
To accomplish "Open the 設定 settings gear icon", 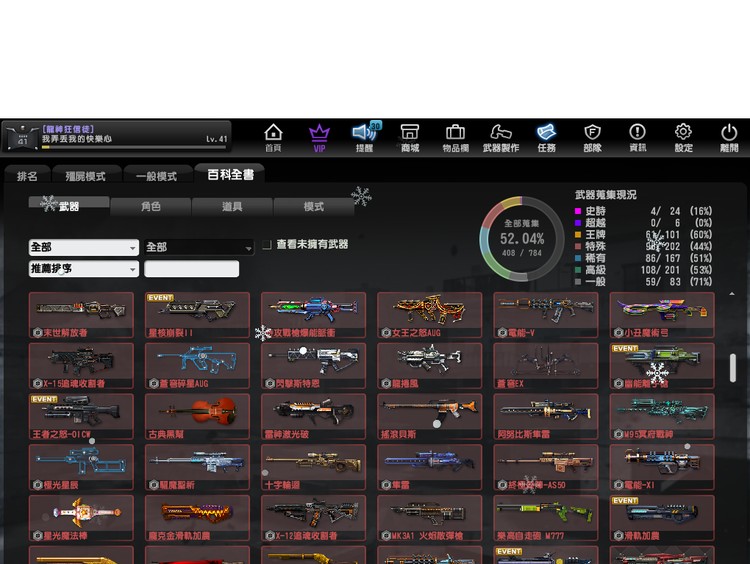I will [683, 137].
